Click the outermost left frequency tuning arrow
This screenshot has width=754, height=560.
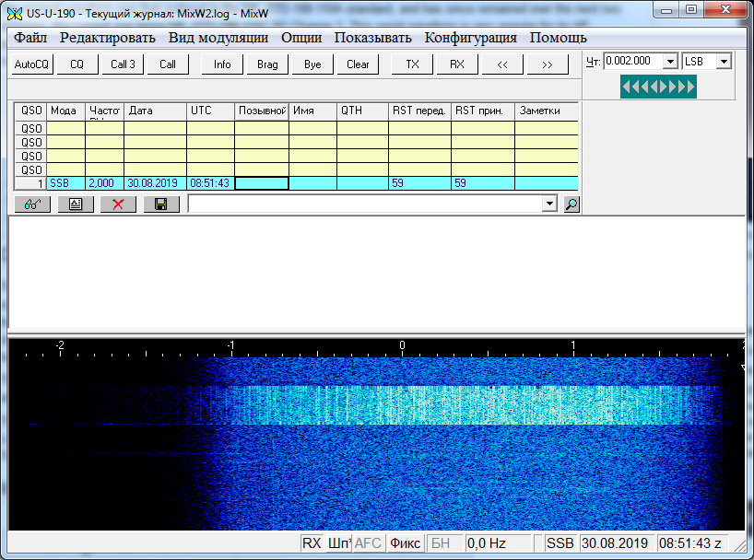point(627,87)
